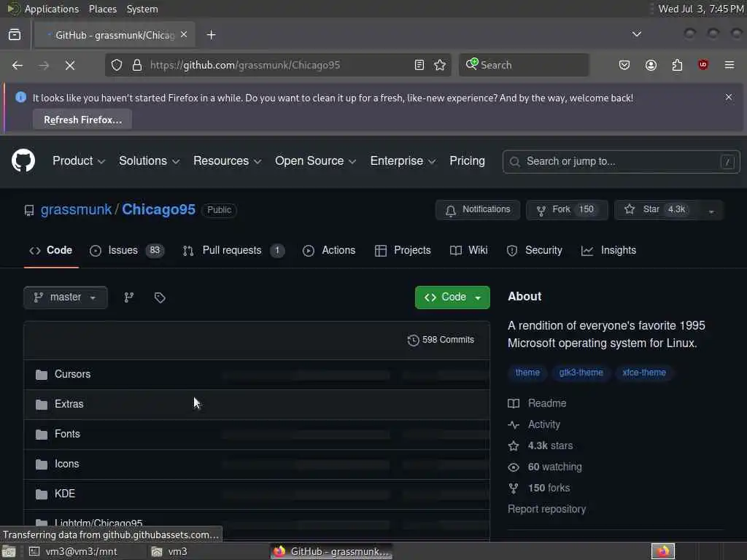Expand the Product menu
The image size is (747, 560).
coord(79,161)
